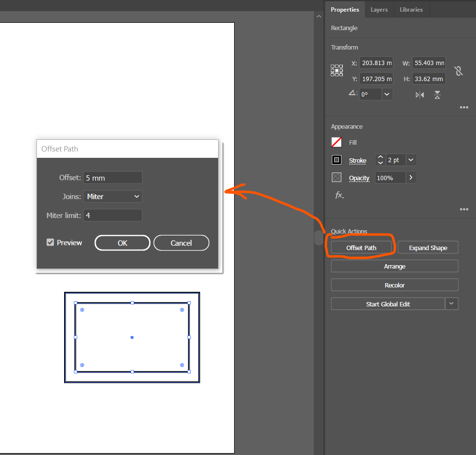The image size is (476, 455).
Task: Confirm Offset Path by clicking OK
Action: coord(122,243)
